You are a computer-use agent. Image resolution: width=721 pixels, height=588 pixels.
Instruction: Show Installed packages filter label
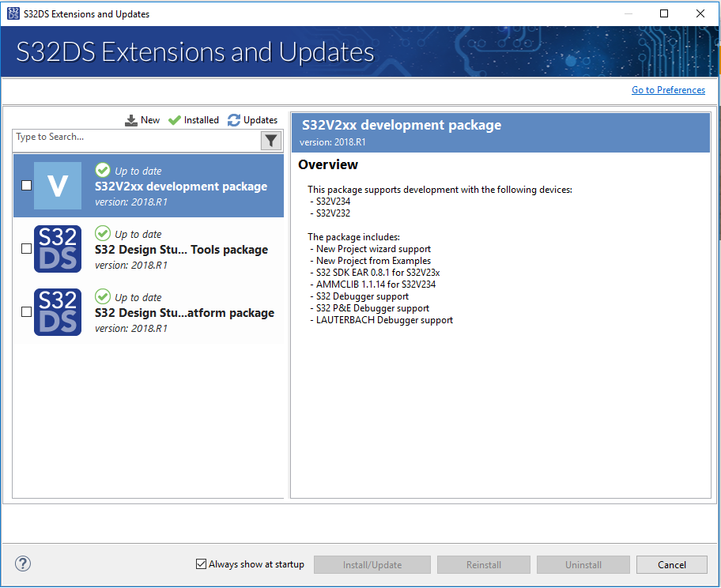point(202,120)
